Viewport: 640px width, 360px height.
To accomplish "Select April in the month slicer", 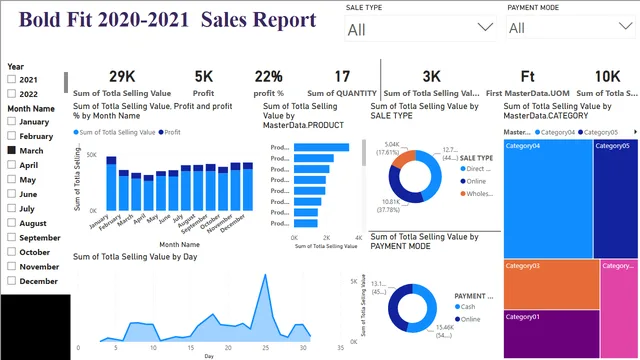I will coord(11,164).
